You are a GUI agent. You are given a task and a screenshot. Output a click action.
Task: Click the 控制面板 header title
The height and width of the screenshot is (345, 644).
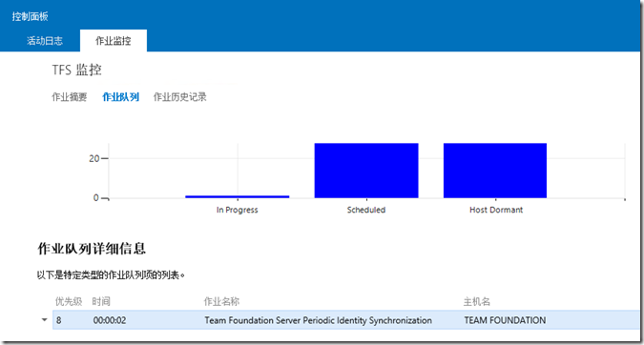(30, 16)
